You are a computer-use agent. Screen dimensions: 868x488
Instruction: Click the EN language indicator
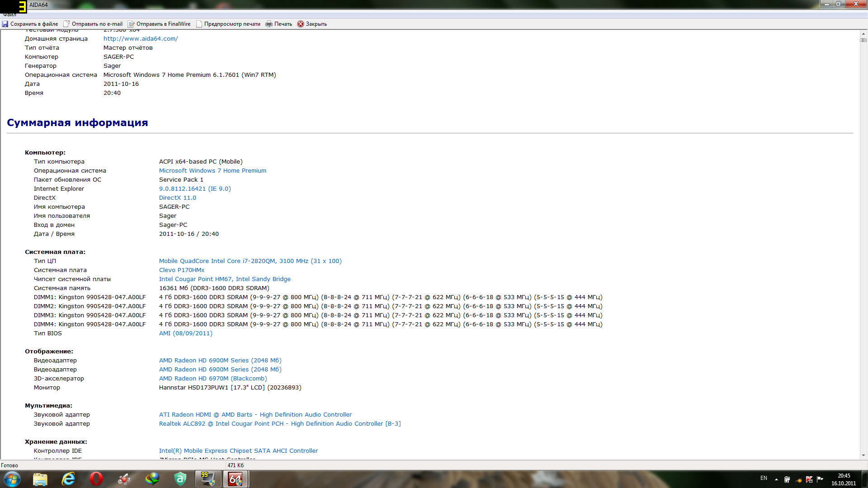coord(764,478)
